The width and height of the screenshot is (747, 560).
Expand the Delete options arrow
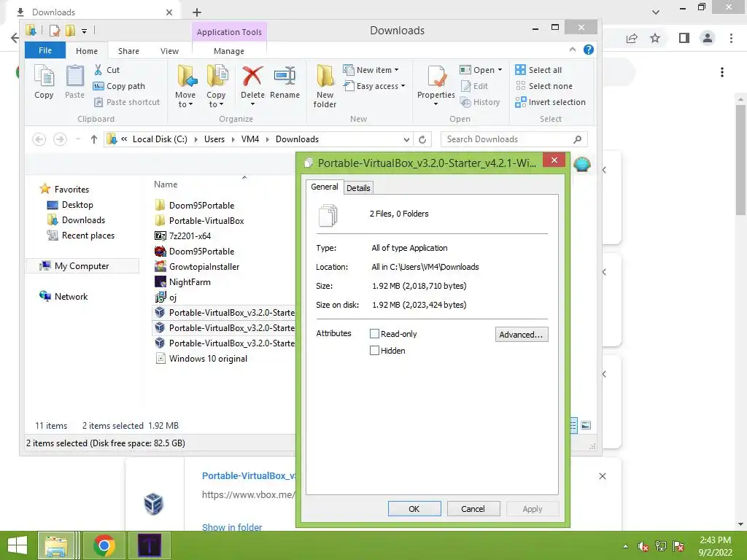pos(252,104)
